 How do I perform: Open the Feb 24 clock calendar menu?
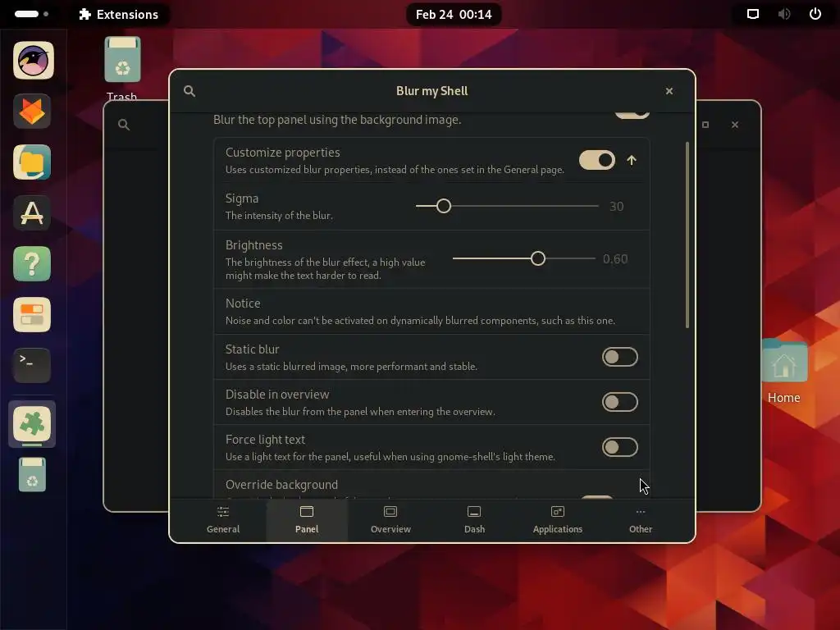point(454,15)
